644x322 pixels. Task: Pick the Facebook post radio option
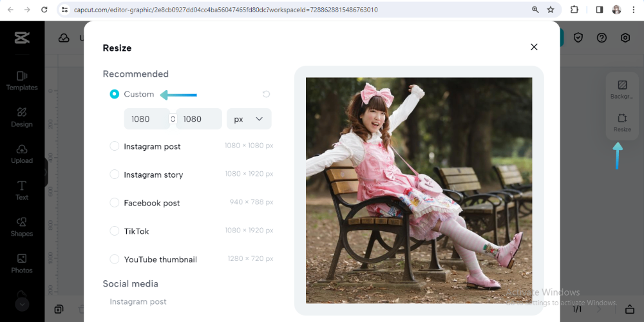coord(114,203)
